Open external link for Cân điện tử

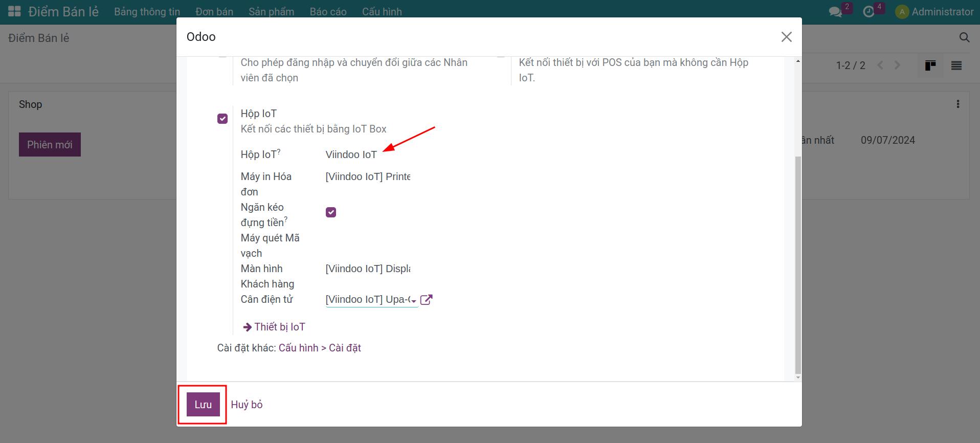426,300
